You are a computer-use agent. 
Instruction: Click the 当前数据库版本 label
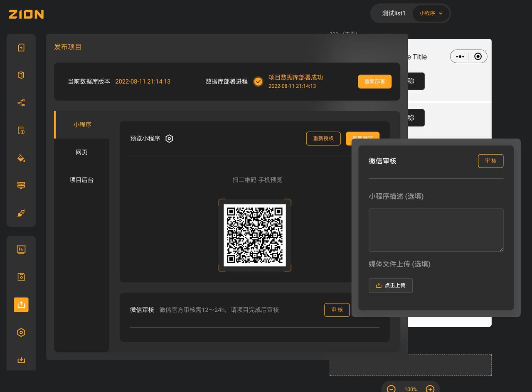click(x=89, y=81)
